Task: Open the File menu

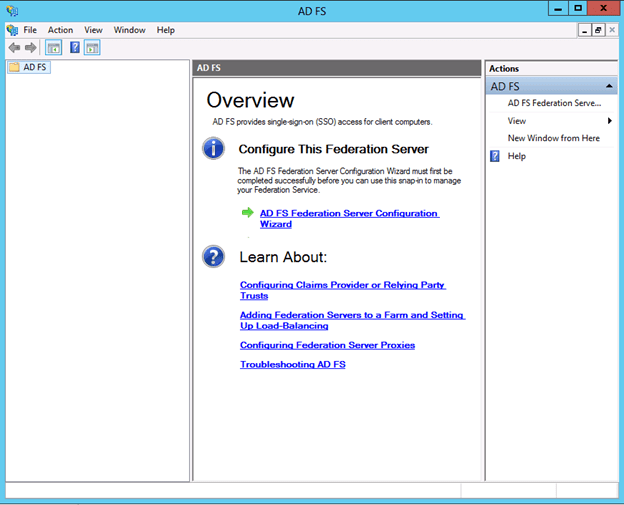Action: point(30,30)
